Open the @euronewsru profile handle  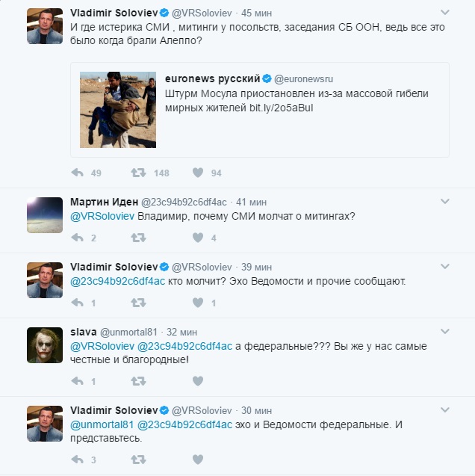point(303,79)
